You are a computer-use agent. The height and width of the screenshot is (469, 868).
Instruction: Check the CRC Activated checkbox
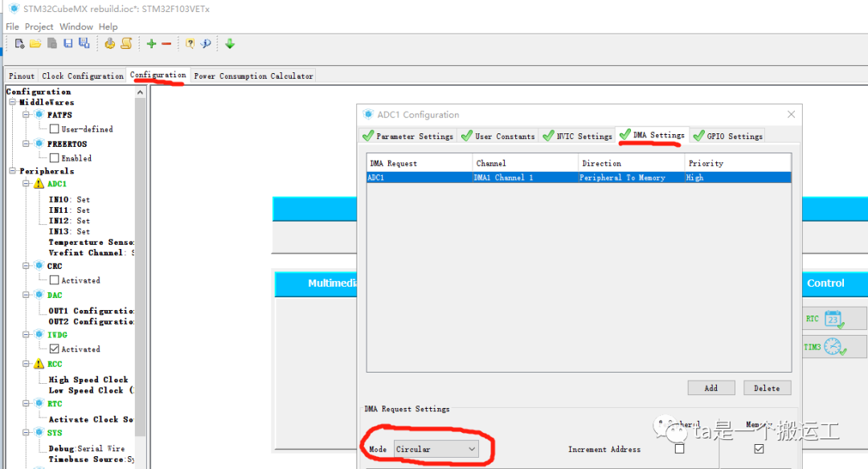(55, 280)
